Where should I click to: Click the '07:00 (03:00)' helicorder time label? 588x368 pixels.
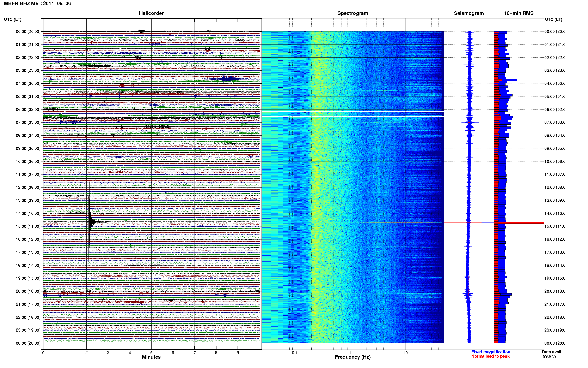pos(28,122)
